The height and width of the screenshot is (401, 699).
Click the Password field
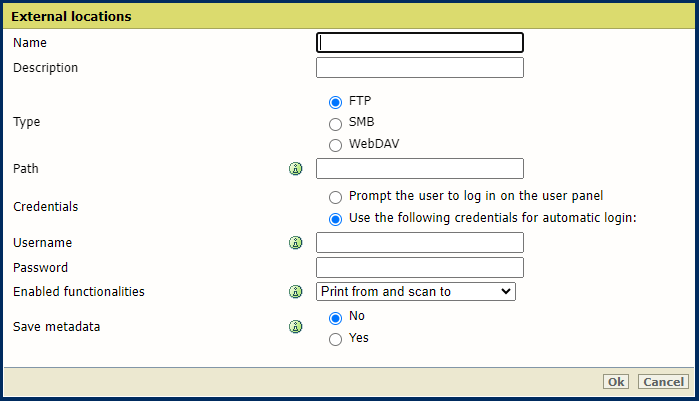tap(420, 267)
